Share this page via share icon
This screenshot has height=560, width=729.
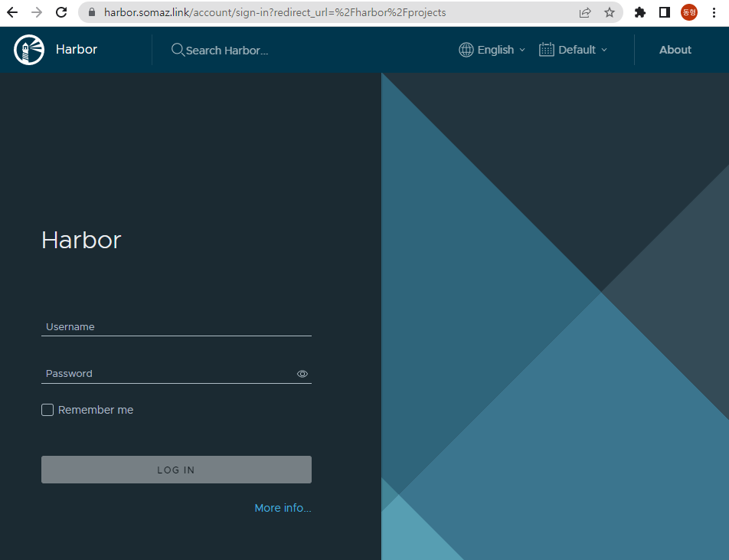tap(585, 12)
